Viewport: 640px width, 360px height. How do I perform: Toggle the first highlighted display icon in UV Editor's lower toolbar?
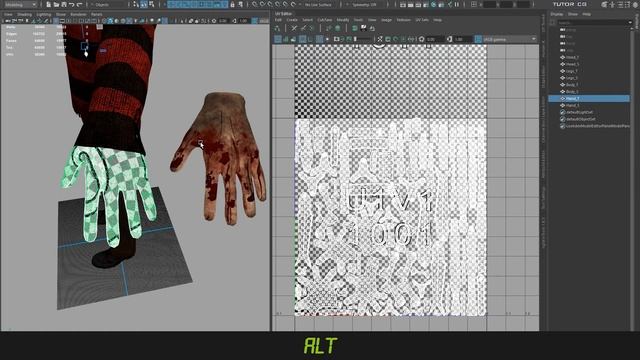(278, 39)
